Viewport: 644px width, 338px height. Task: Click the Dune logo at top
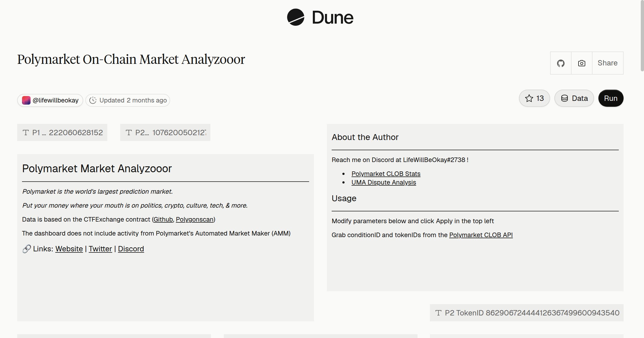(320, 17)
